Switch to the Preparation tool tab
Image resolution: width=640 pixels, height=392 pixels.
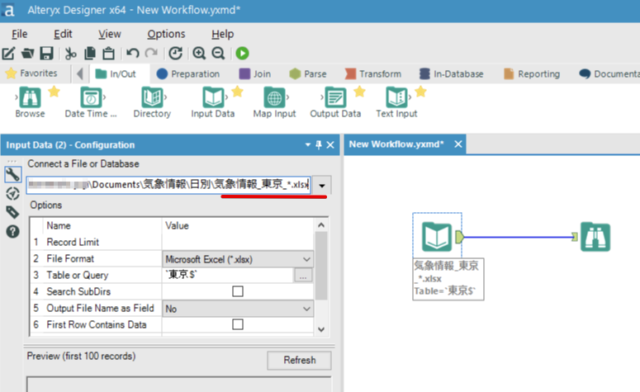coord(188,74)
